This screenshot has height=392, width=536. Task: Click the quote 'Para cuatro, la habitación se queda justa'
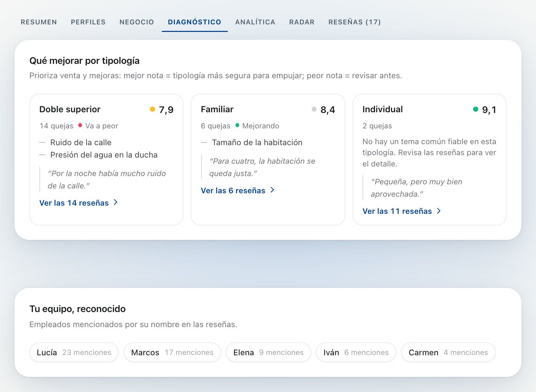pyautogui.click(x=262, y=167)
